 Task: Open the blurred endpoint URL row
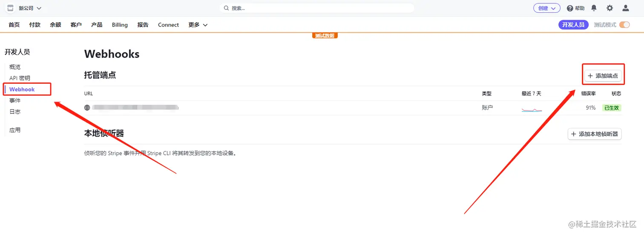click(x=135, y=108)
